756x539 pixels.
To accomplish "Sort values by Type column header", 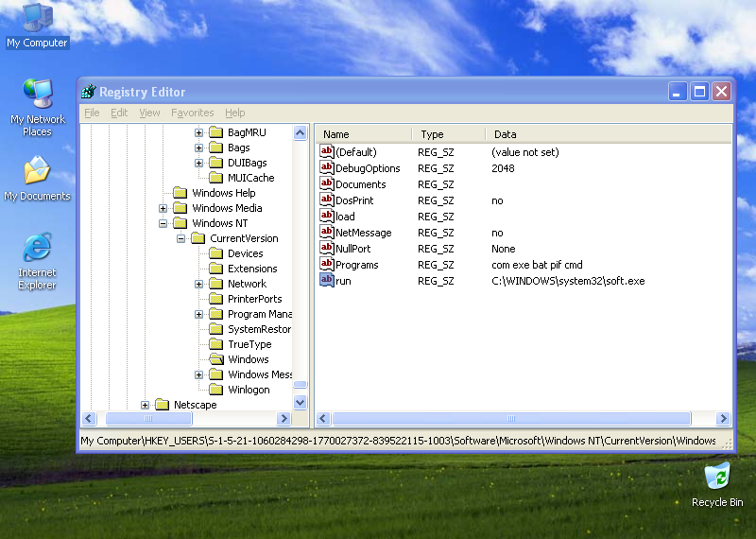I will click(x=448, y=134).
